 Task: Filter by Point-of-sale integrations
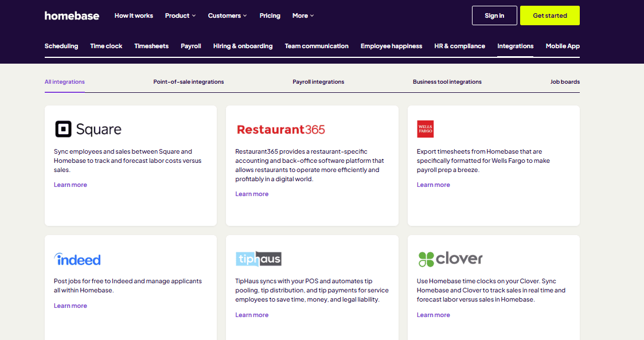[189, 82]
